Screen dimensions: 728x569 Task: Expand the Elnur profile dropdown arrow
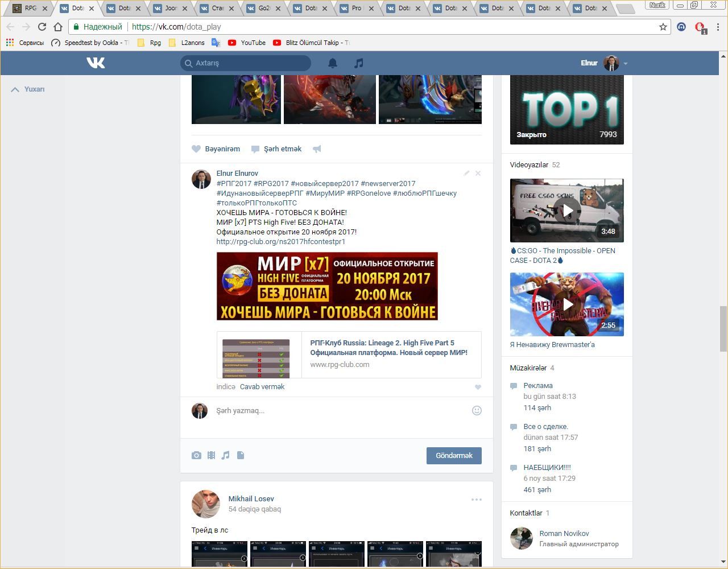[625, 64]
